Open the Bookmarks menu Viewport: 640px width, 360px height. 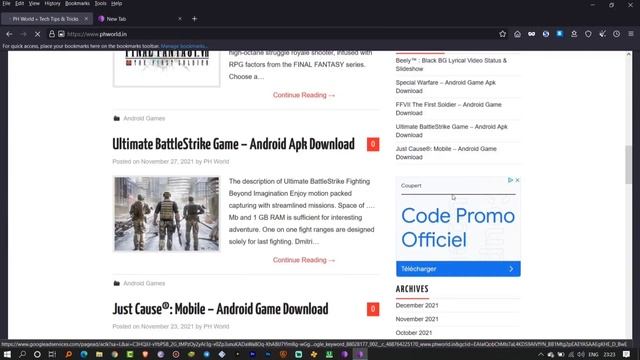[77, 3]
